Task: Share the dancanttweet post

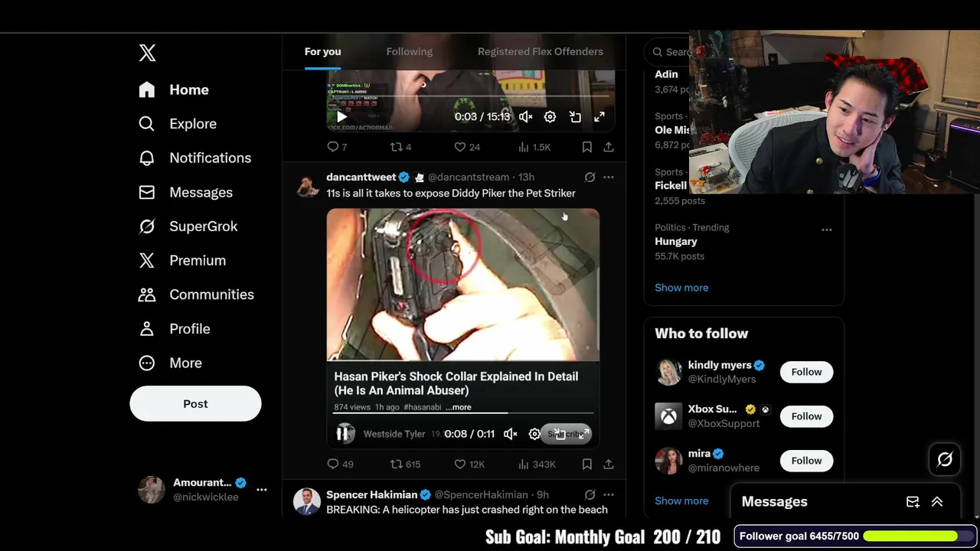Action: click(x=609, y=464)
